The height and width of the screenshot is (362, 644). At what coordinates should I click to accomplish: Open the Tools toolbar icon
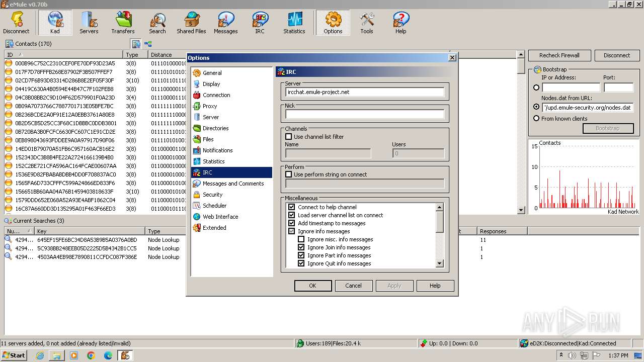pos(367,23)
